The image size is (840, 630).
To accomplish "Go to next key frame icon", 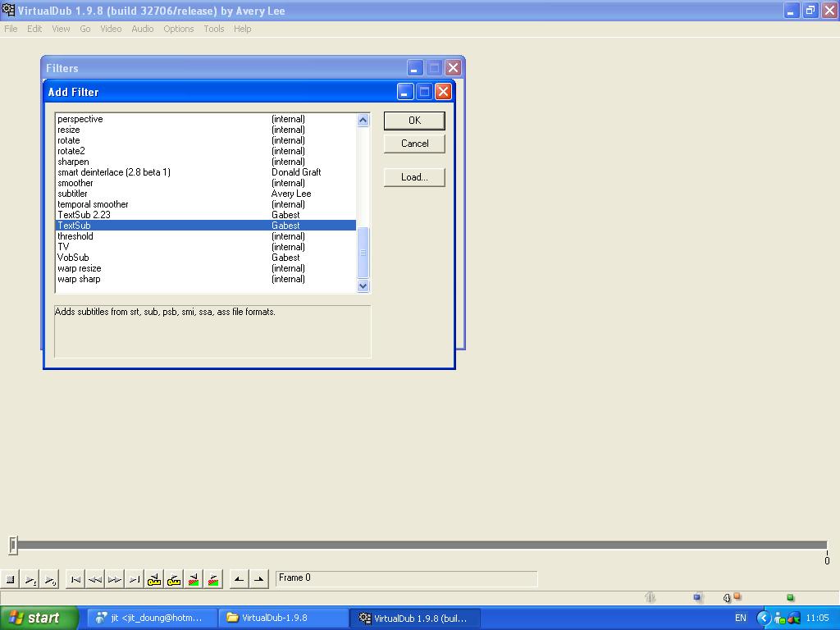I will tap(174, 579).
